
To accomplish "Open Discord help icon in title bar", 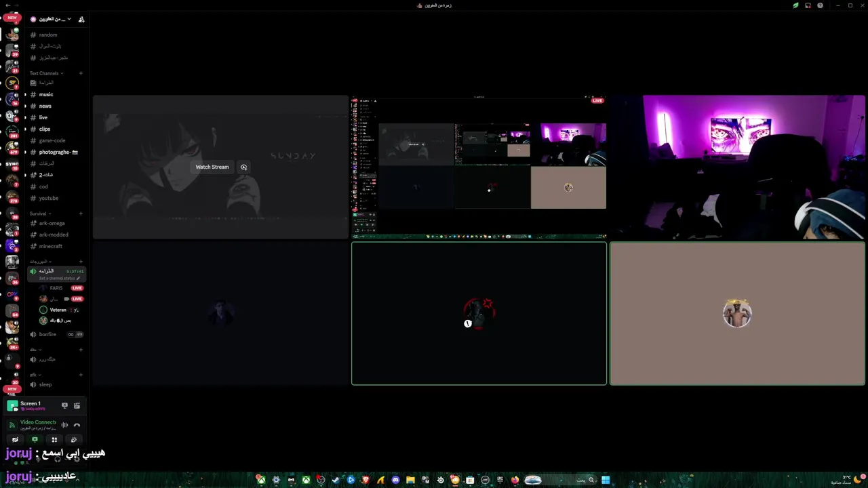I will pyautogui.click(x=820, y=5).
